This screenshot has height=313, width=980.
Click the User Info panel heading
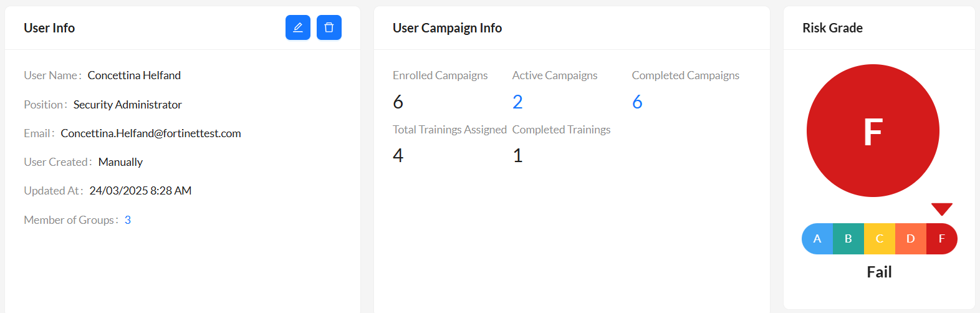pos(49,28)
